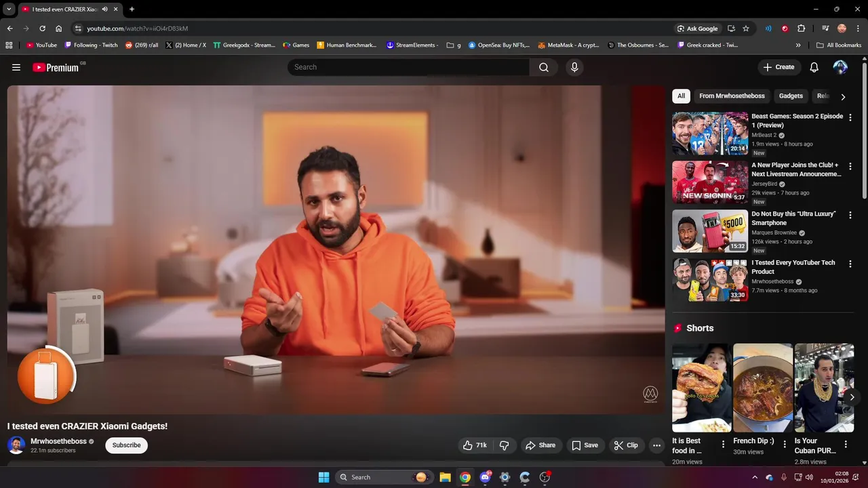Open File Explorer from taskbar
The height and width of the screenshot is (488, 868).
[x=445, y=477]
